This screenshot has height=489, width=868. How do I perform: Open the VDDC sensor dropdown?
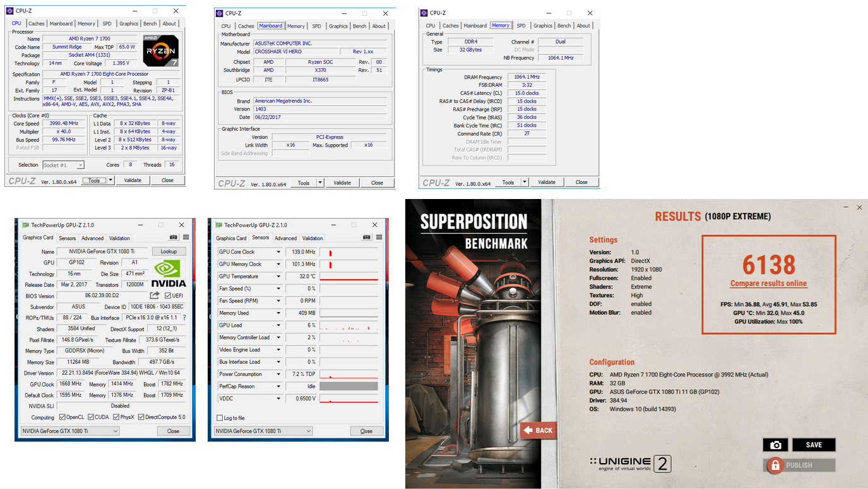click(278, 399)
